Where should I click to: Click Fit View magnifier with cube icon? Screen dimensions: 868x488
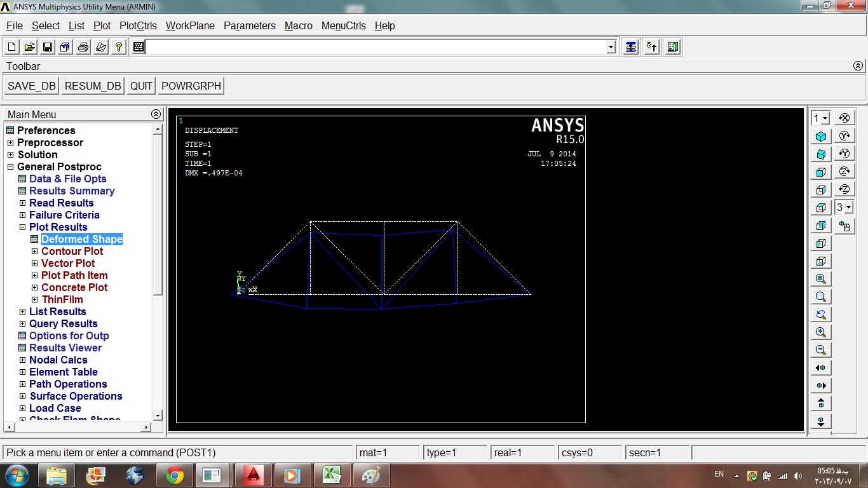(821, 279)
